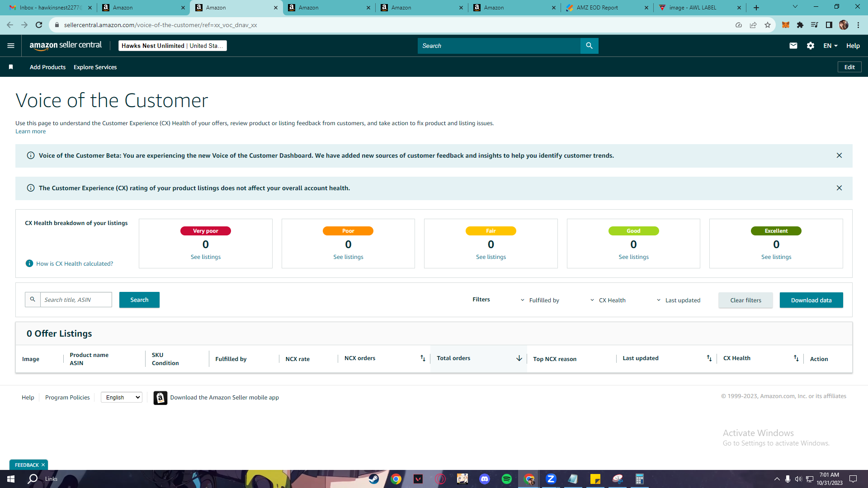This screenshot has width=868, height=488.
Task: Focus the Search title, ASIN field
Action: click(x=76, y=300)
